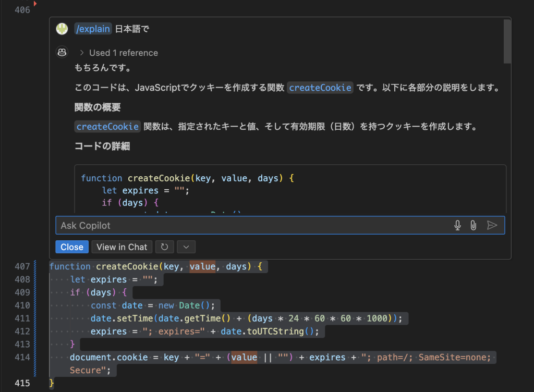Click the View in Chat button

[122, 247]
